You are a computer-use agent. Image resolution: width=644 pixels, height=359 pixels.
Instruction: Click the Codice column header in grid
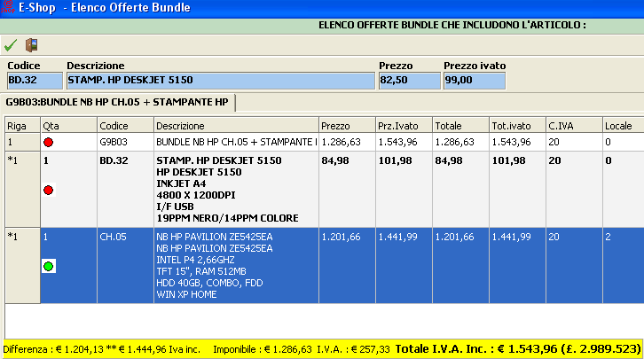tap(125, 126)
